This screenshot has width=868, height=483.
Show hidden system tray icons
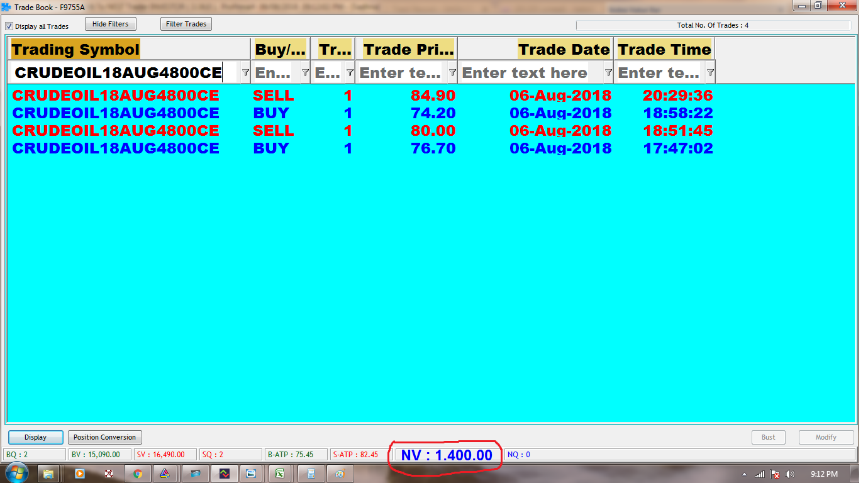745,474
